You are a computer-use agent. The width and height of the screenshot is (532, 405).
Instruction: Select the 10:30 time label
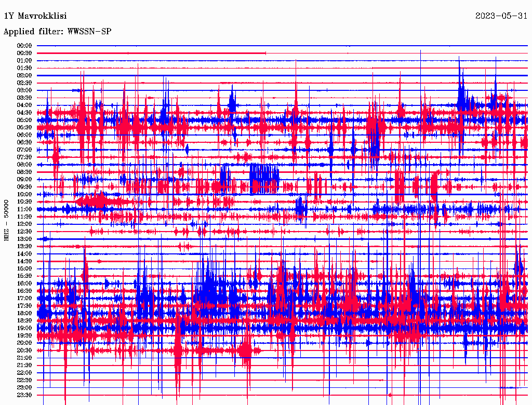point(24,202)
